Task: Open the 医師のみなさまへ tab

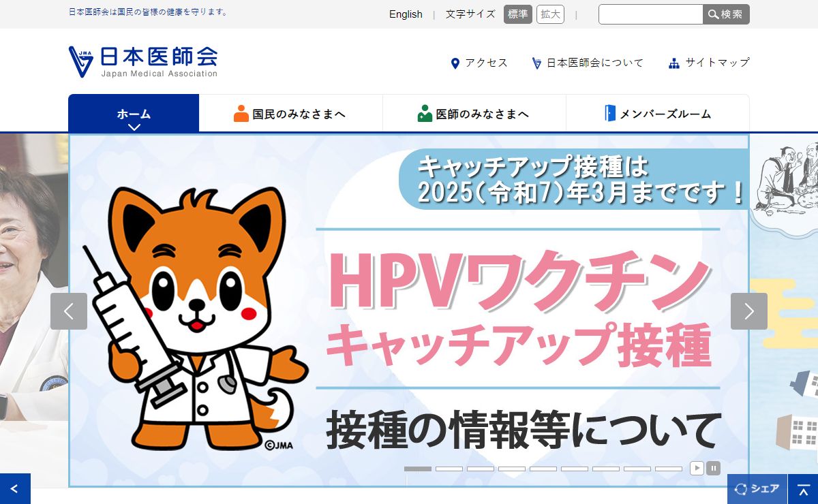Action: click(x=474, y=114)
